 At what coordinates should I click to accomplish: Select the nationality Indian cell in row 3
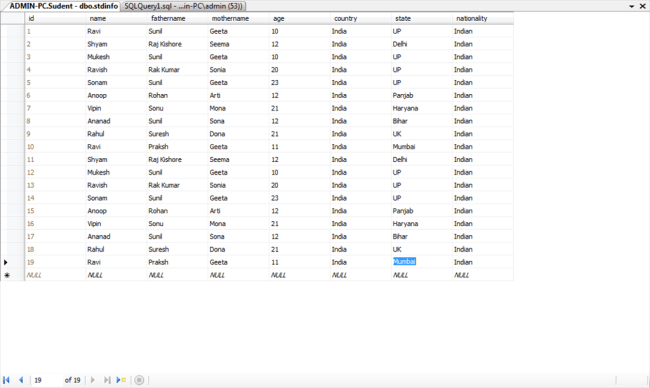(x=483, y=57)
